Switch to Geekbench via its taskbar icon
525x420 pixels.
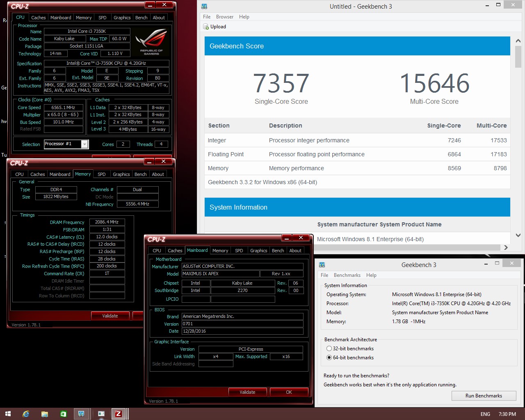pyautogui.click(x=81, y=414)
